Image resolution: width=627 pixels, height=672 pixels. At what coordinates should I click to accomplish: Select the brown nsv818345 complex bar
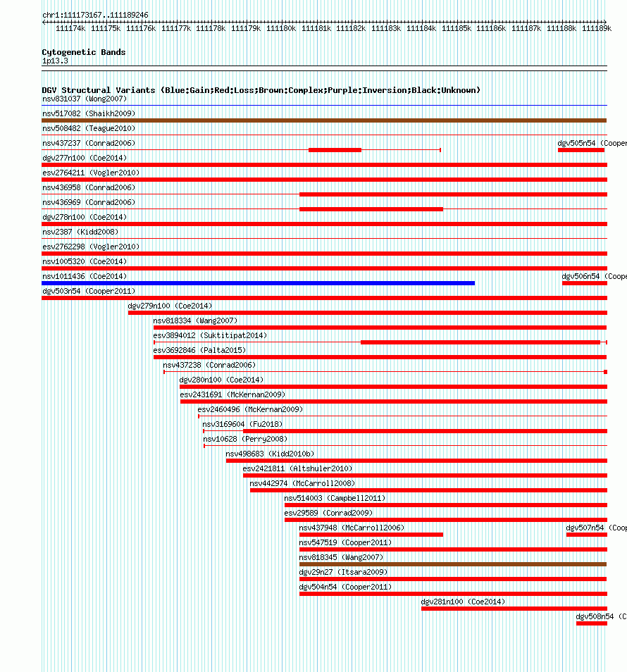pyautogui.click(x=453, y=564)
